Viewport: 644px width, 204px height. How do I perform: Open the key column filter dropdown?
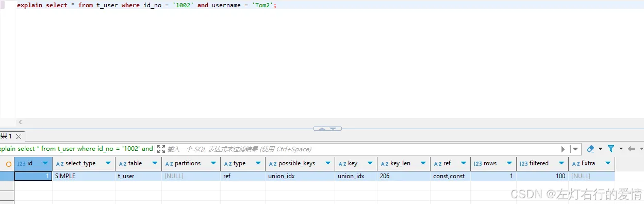pyautogui.click(x=370, y=163)
